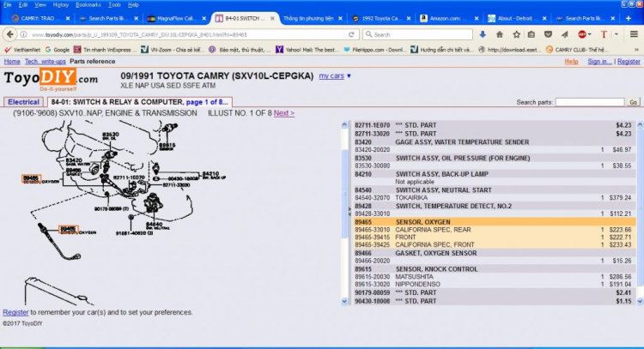This screenshot has width=644, height=349.
Task: Click right scrollbar up arrow of parts list
Action: [x=640, y=124]
